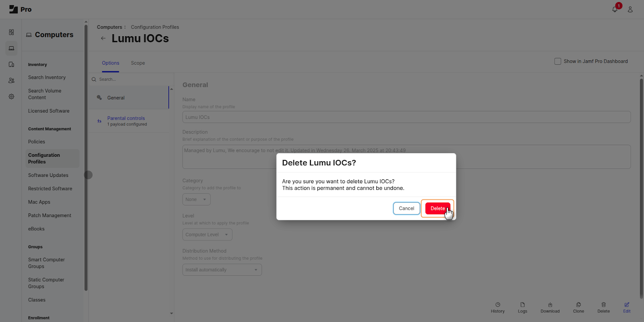Viewport: 644px width, 322px height.
Task: Switch to the Scope tab
Action: pos(138,63)
